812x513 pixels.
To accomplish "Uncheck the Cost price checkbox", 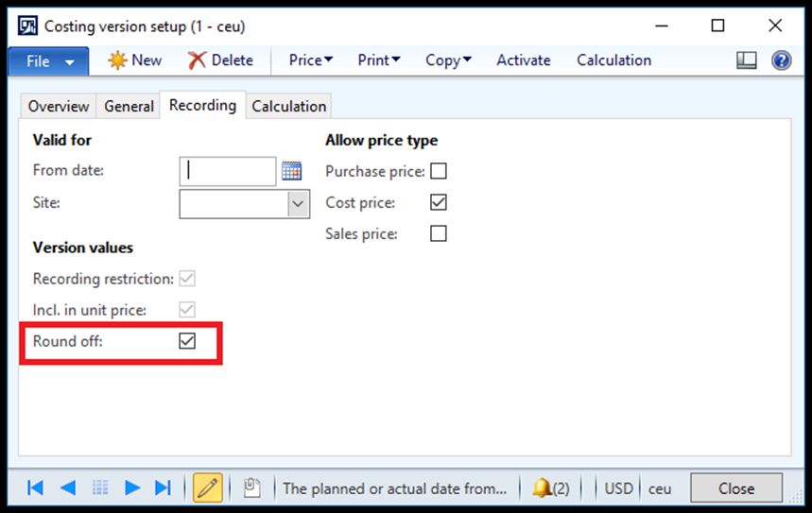I will (439, 202).
